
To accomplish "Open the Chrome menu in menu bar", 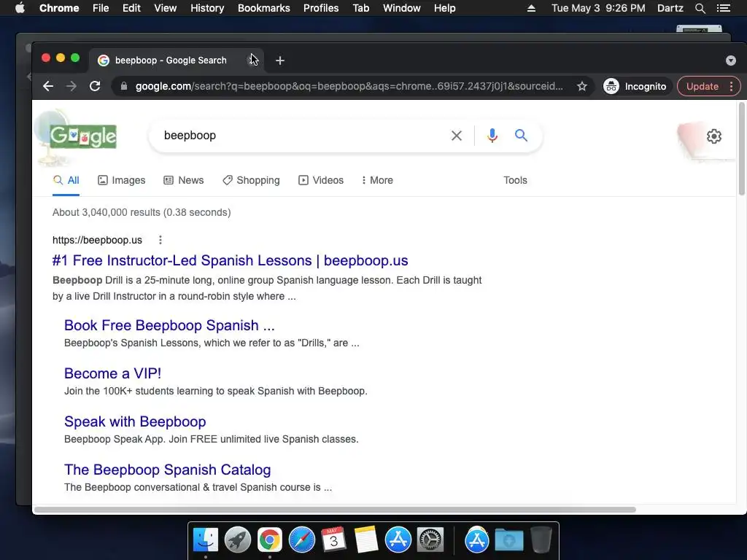I will click(59, 8).
